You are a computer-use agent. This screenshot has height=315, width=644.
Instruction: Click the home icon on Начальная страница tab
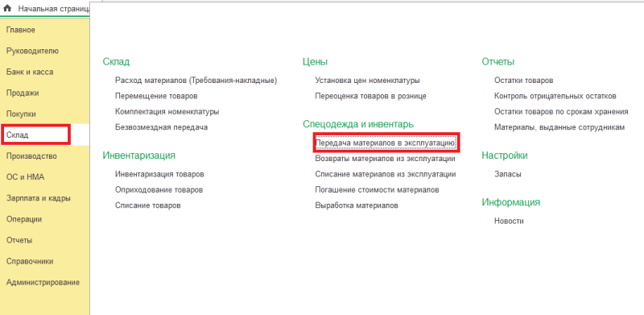7,8
